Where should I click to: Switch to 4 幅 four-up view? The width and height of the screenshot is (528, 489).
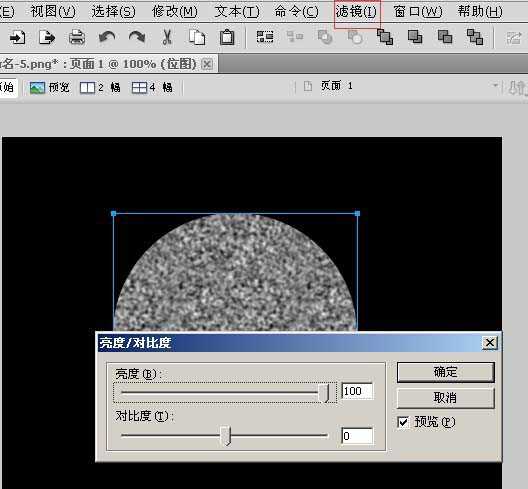[152, 88]
